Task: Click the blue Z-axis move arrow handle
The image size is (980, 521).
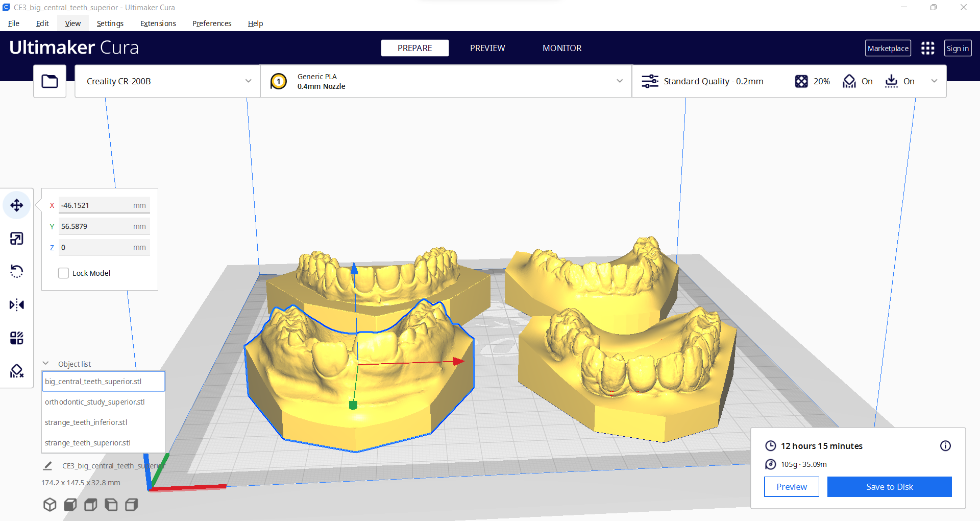Action: click(354, 269)
